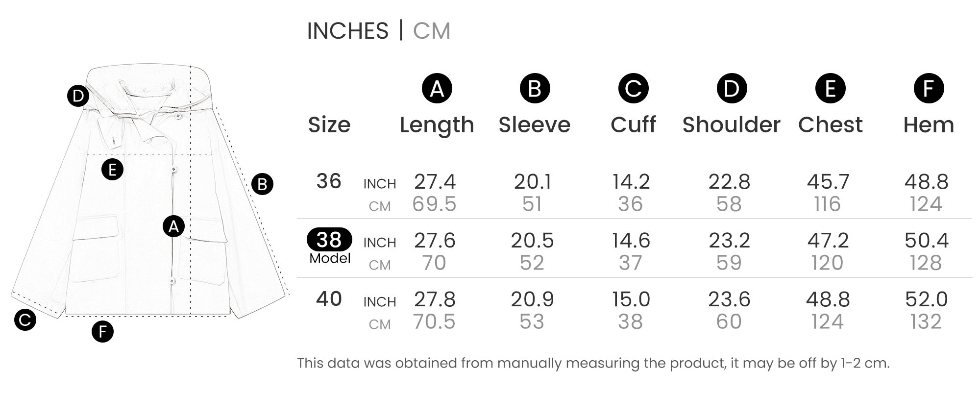Select size 36 row label
Screen dimensions: 980x395
329,181
